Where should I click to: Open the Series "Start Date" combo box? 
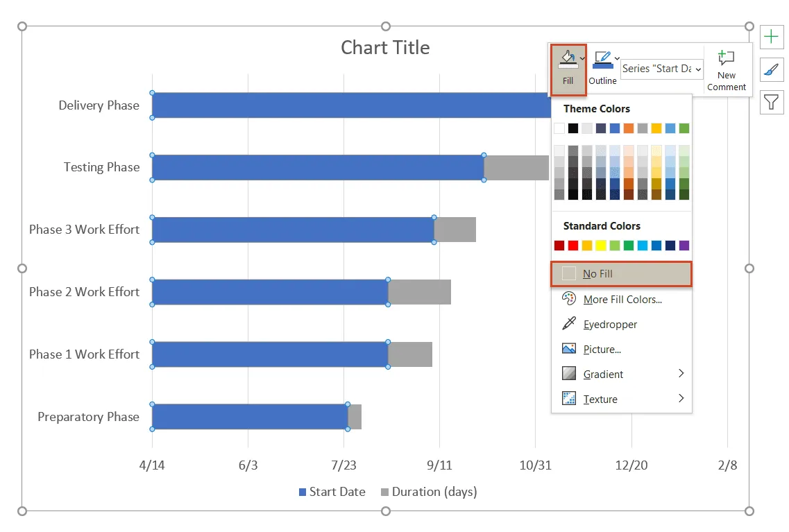coord(662,69)
